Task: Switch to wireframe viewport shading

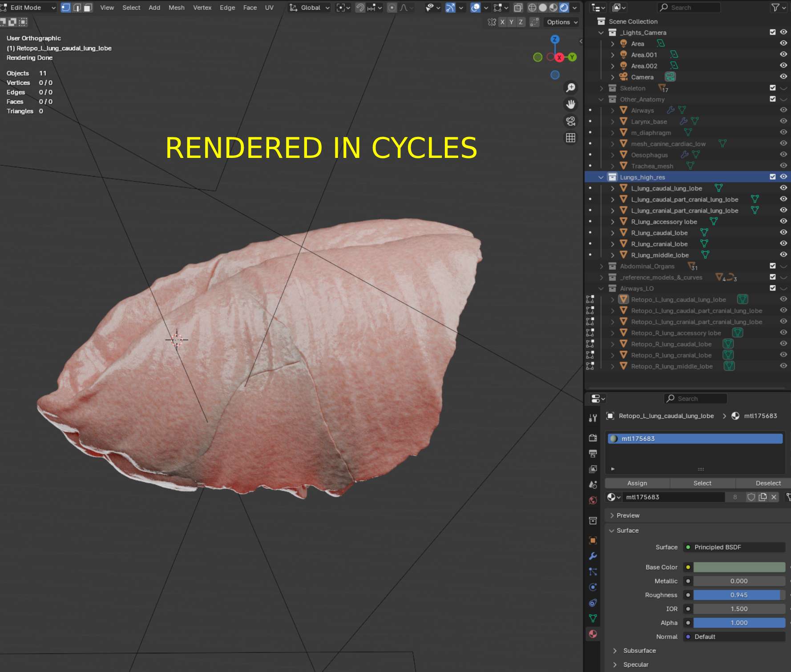Action: point(532,8)
